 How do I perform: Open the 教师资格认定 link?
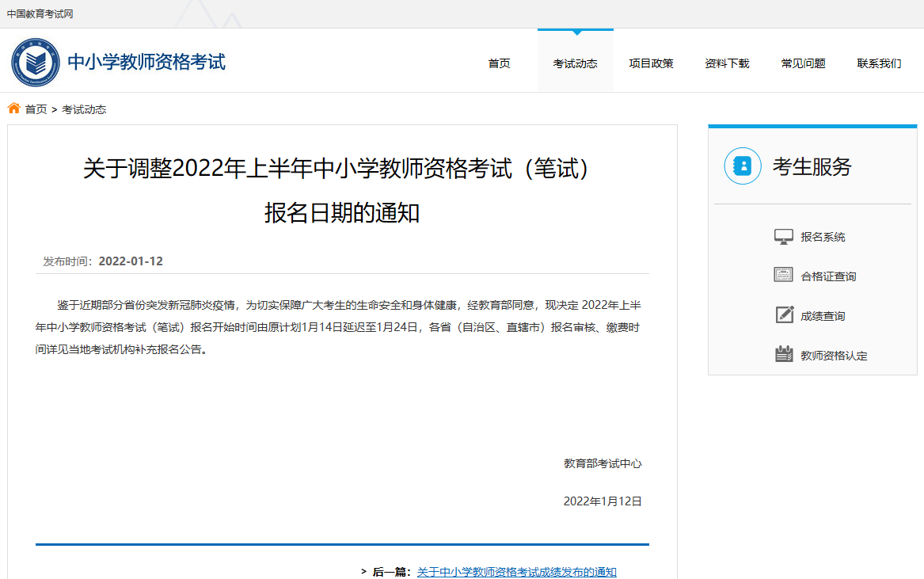(x=834, y=356)
